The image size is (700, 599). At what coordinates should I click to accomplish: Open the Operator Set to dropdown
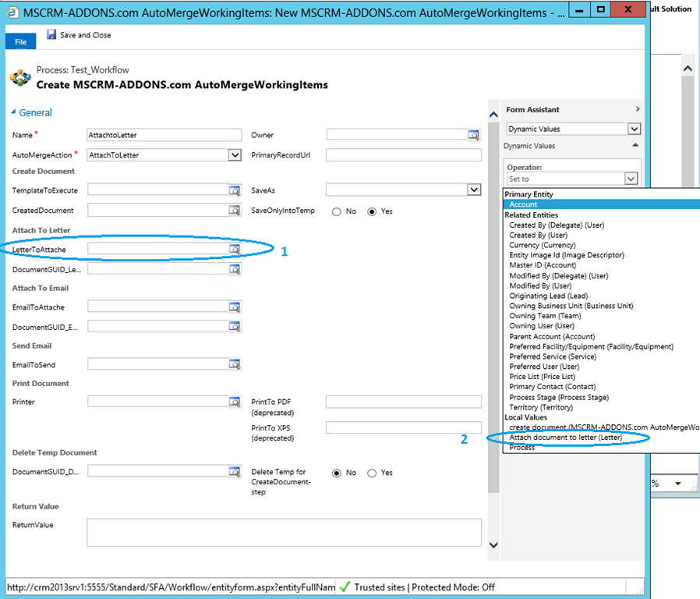pos(631,179)
